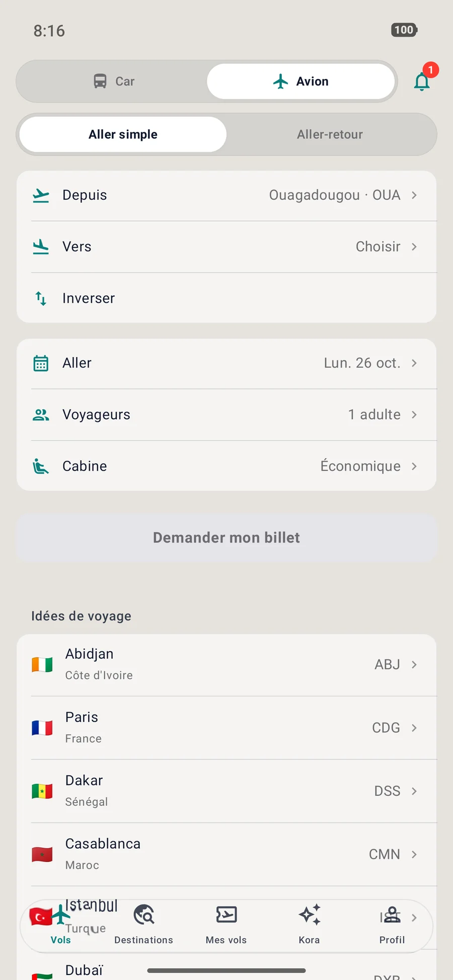Switch transport mode to Car
Image resolution: width=453 pixels, height=980 pixels.
(113, 81)
